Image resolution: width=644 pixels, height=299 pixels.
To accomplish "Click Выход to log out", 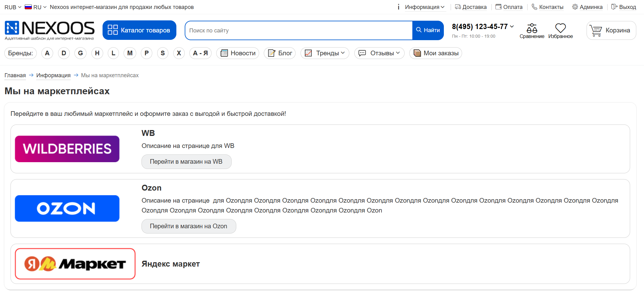I will (x=624, y=7).
